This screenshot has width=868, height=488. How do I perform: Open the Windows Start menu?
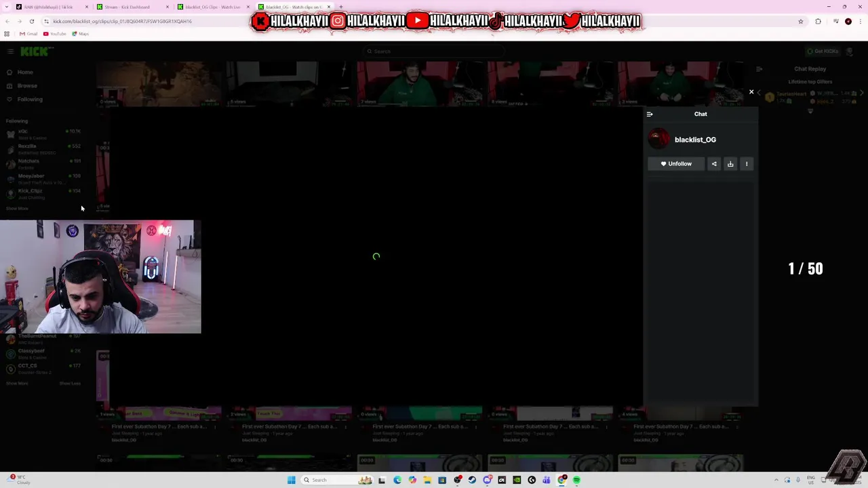[292, 480]
